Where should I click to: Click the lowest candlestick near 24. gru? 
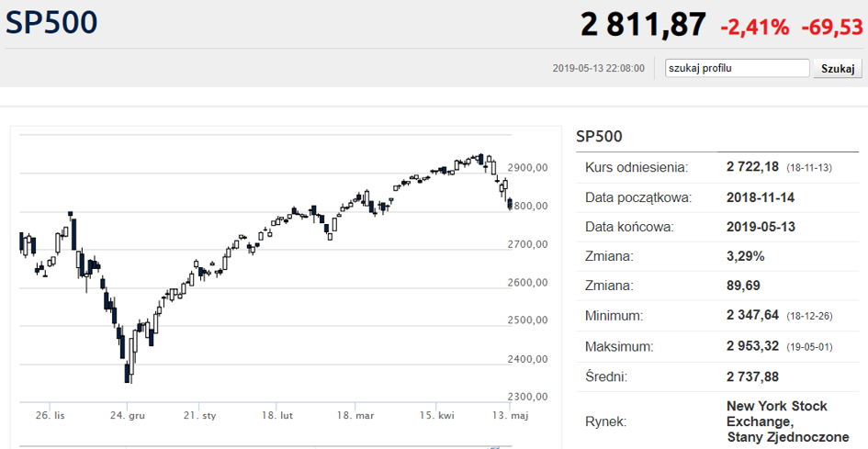click(x=128, y=370)
